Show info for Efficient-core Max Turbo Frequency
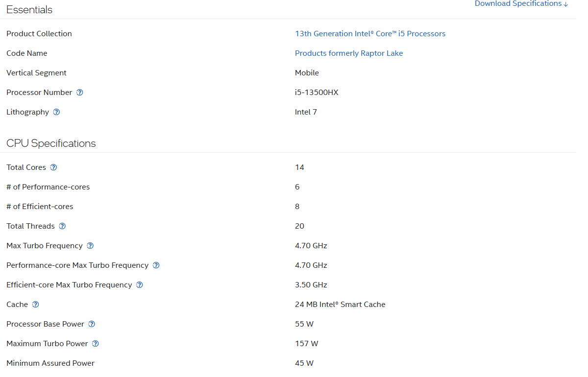The height and width of the screenshot is (377, 588). (x=140, y=285)
